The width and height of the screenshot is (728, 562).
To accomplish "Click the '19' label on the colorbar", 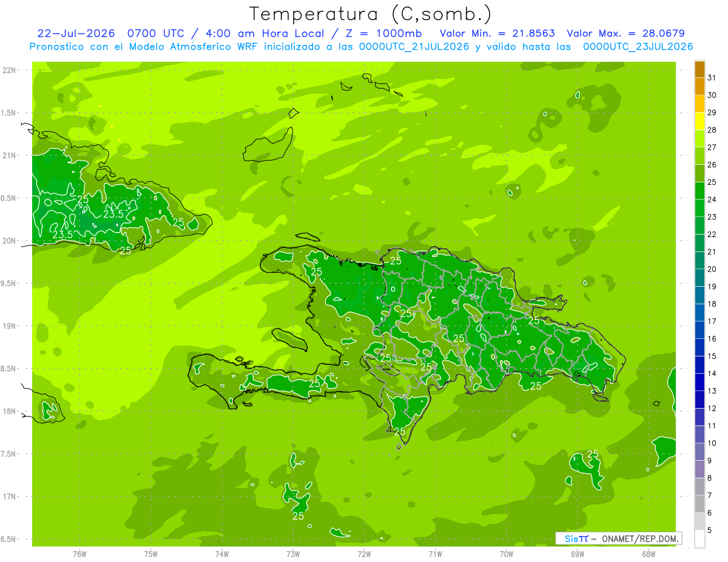I will click(x=712, y=287).
